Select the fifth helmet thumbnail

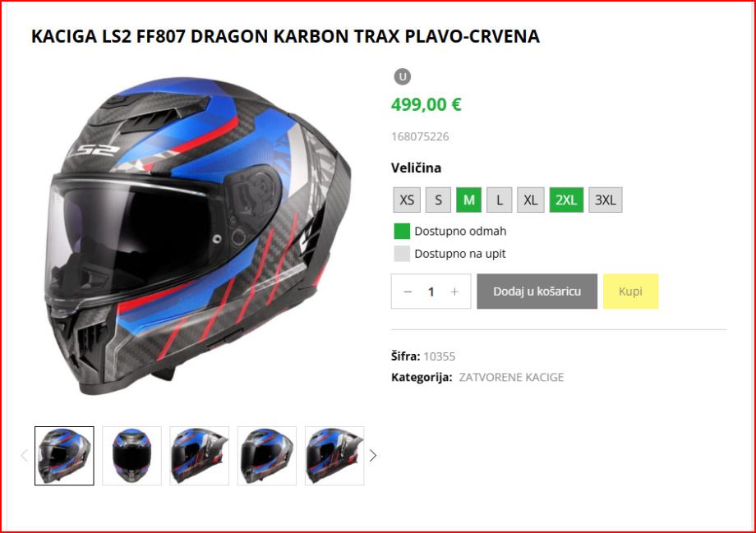click(x=334, y=456)
